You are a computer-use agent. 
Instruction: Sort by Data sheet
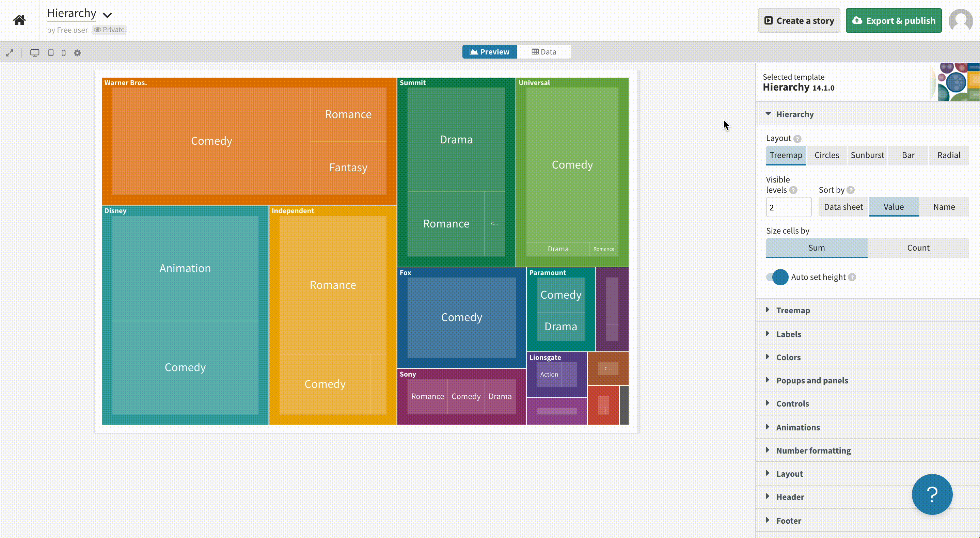pyautogui.click(x=843, y=207)
